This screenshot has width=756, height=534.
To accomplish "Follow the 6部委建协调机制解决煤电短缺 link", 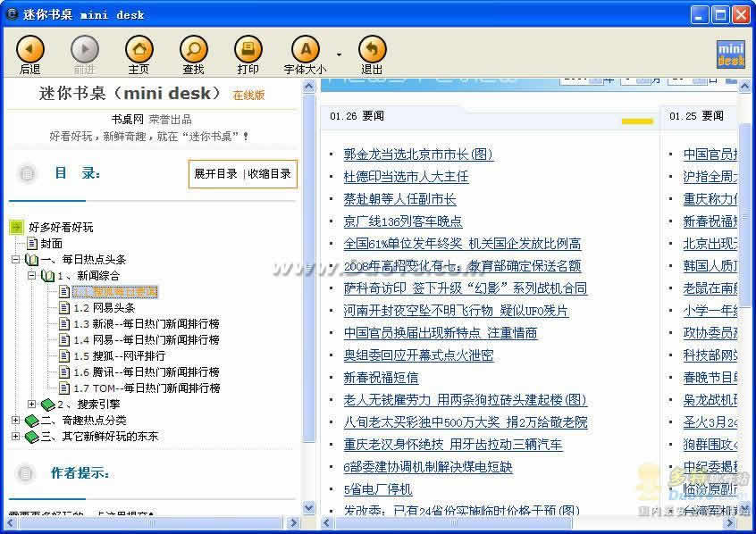I will click(428, 467).
